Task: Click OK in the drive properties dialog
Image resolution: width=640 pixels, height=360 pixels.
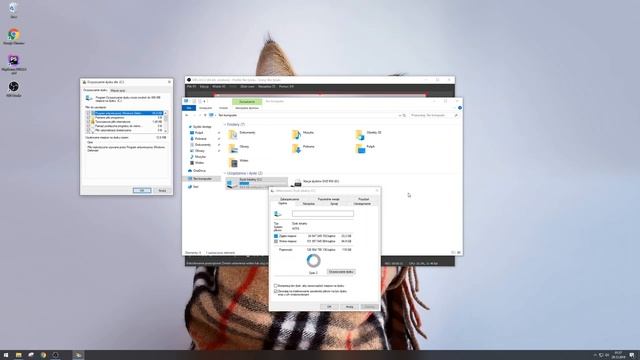Action: pos(329,307)
